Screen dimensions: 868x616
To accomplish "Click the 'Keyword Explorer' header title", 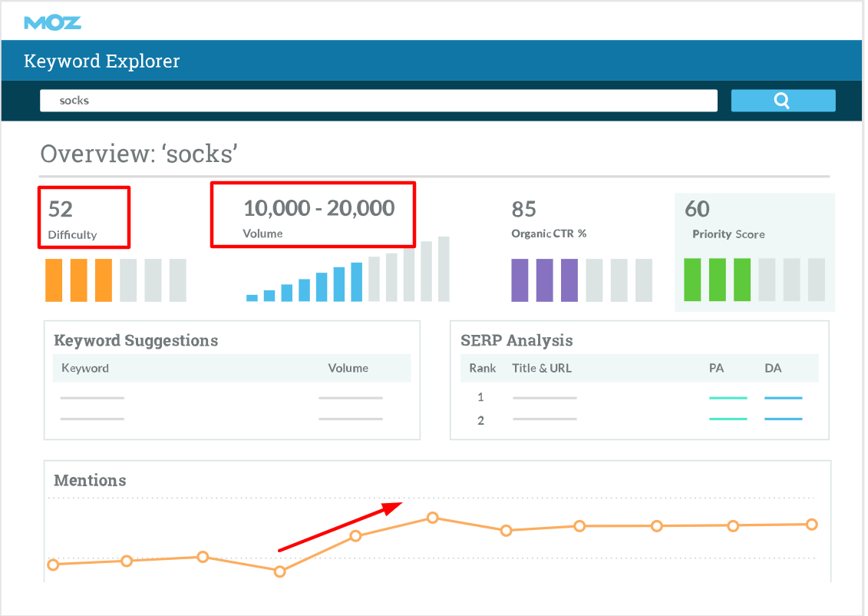I will [102, 61].
